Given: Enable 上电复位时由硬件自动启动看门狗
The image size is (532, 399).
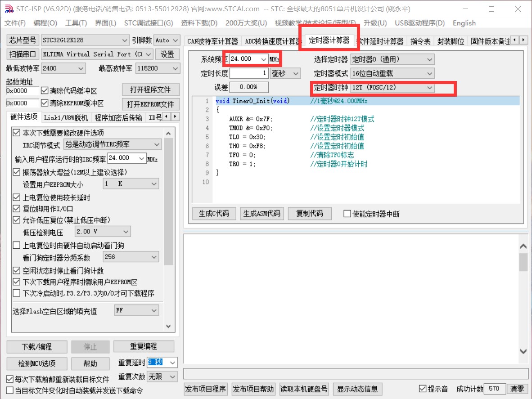Looking at the screenshot, I should 16,245.
